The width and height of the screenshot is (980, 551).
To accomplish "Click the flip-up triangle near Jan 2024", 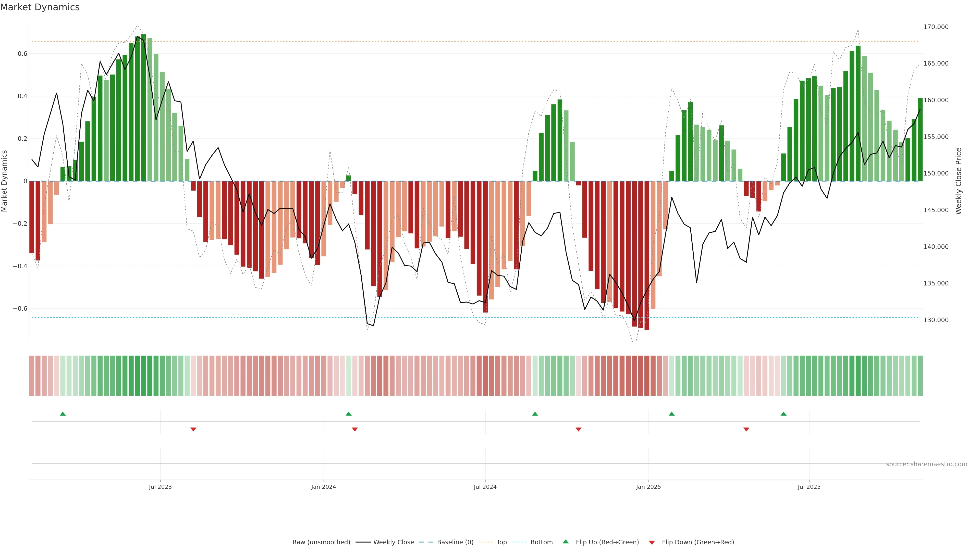I will coord(348,414).
